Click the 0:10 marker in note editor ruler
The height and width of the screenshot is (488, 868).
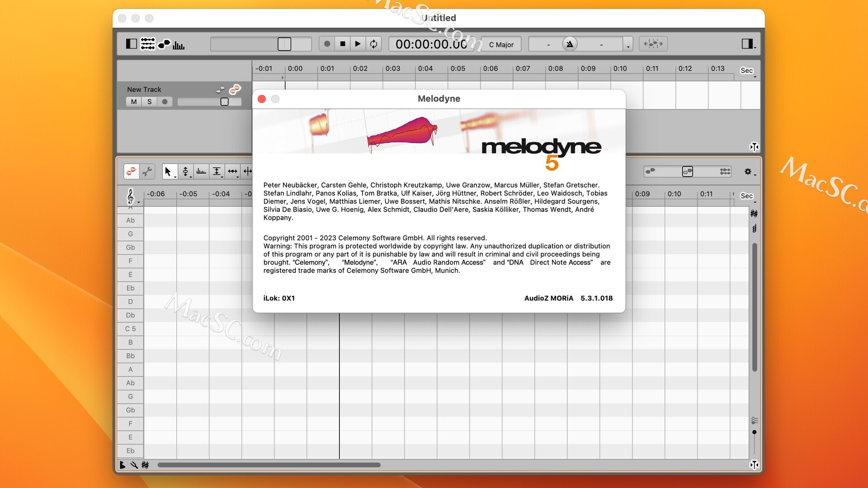(674, 194)
